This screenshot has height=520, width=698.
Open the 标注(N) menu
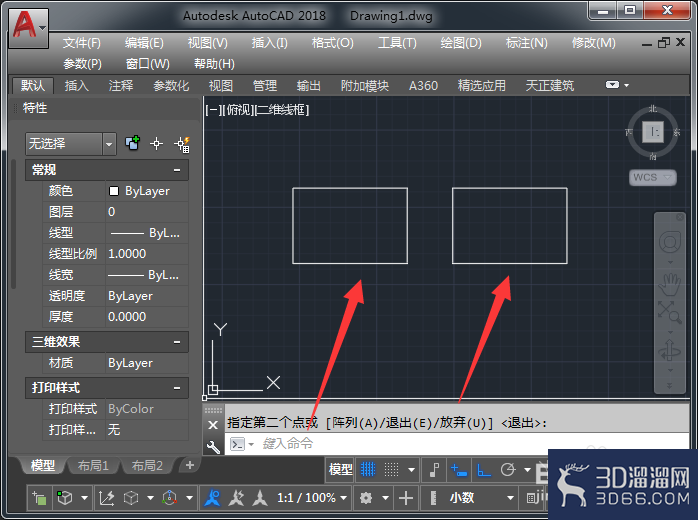527,43
